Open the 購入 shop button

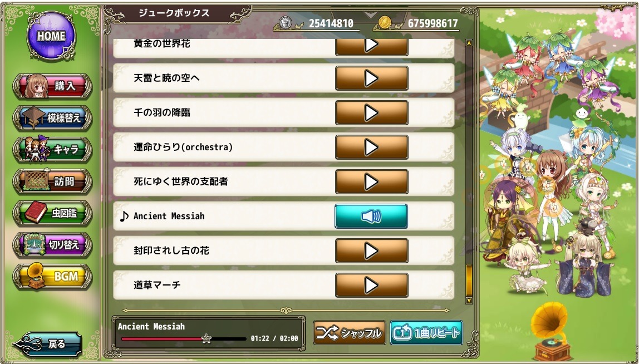point(52,86)
